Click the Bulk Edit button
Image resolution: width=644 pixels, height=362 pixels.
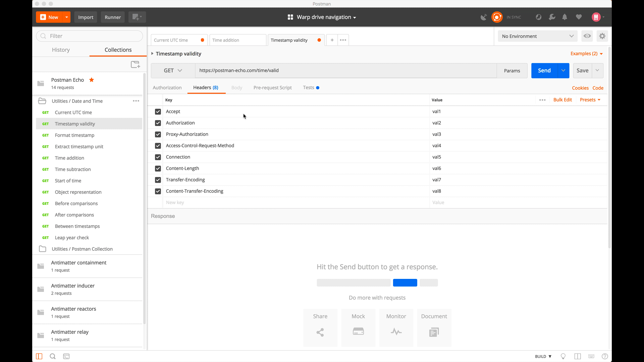562,100
